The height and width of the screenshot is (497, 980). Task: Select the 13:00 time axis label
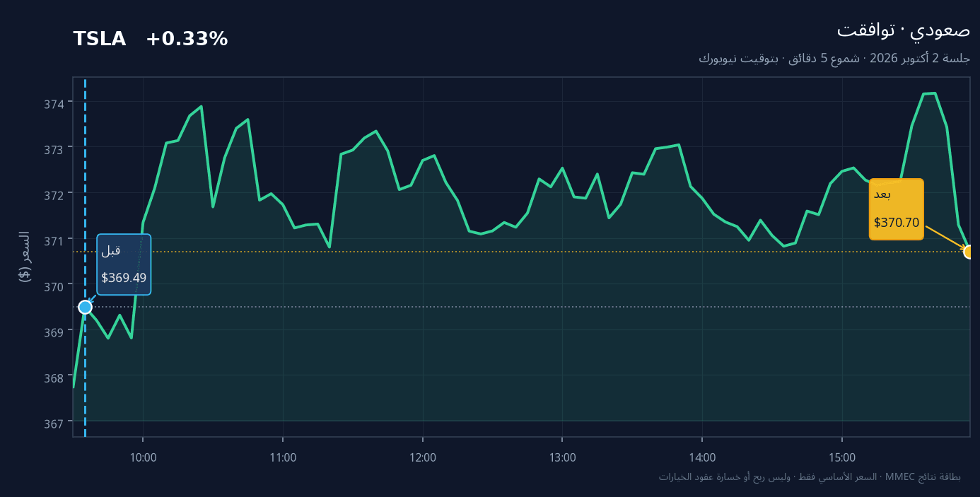click(562, 457)
